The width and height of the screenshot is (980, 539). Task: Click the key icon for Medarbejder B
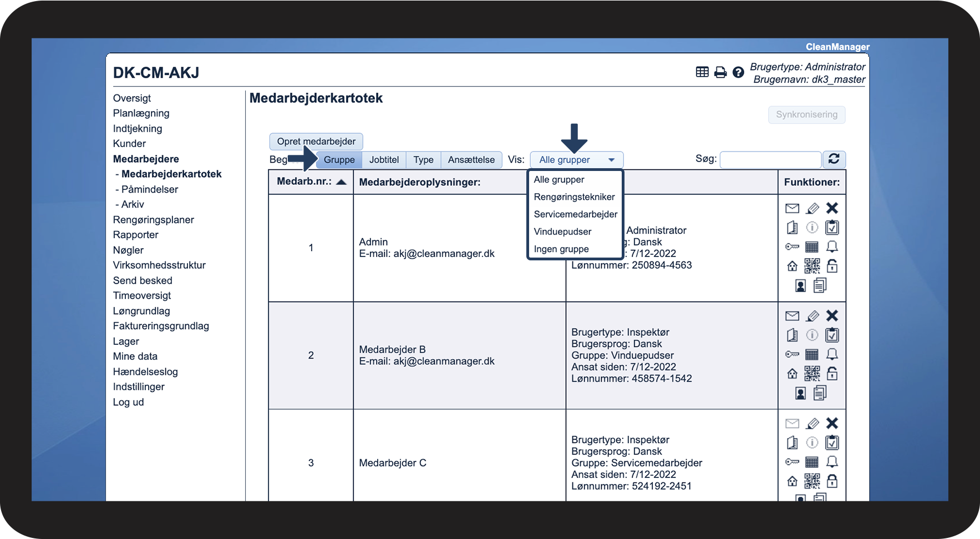tap(793, 354)
